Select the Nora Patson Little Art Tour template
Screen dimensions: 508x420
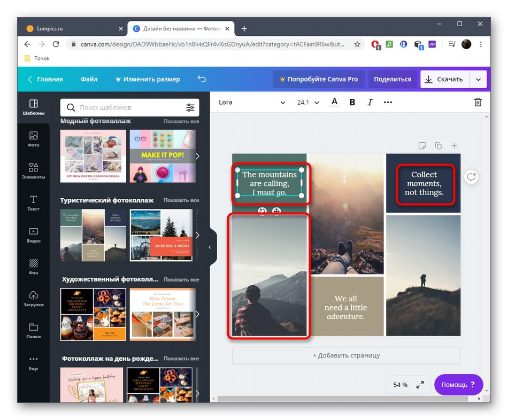tap(163, 314)
